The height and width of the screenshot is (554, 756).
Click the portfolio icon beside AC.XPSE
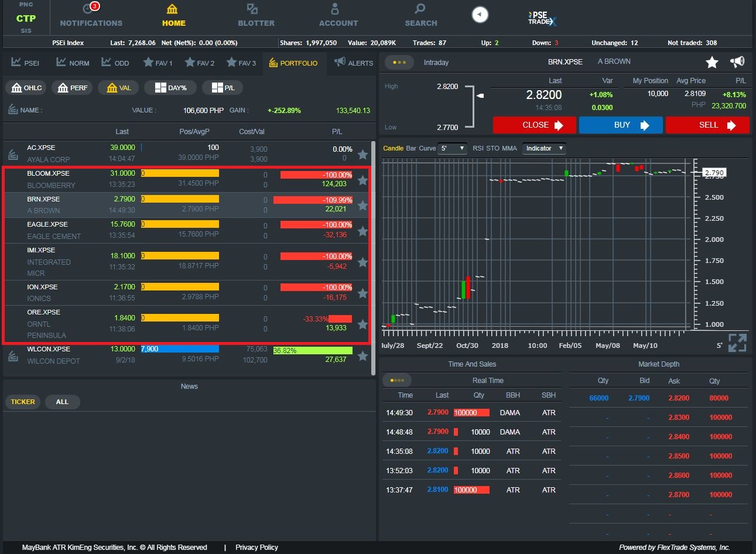13,155
